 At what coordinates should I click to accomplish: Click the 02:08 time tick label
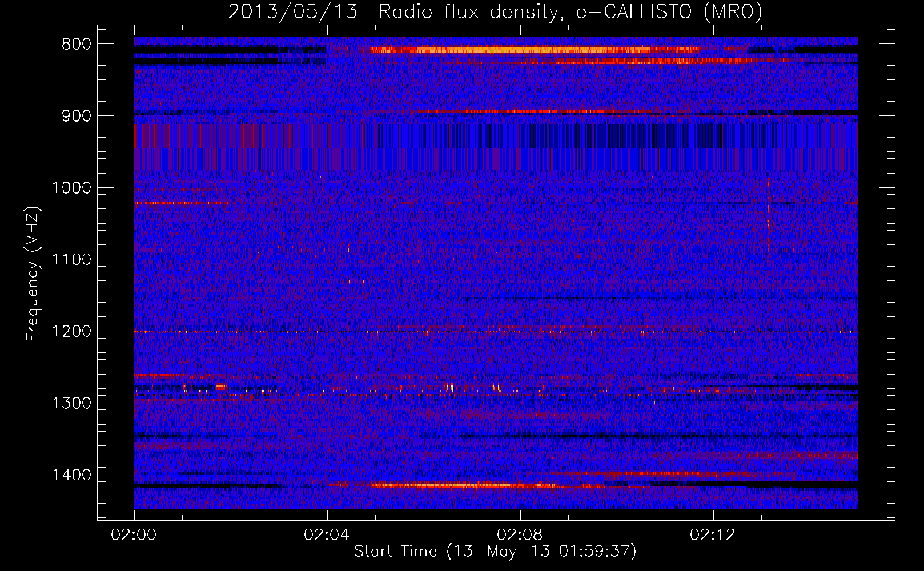(520, 535)
